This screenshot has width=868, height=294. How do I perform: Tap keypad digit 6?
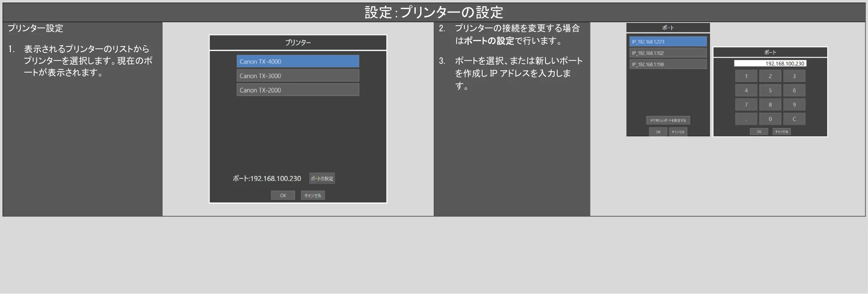794,90
